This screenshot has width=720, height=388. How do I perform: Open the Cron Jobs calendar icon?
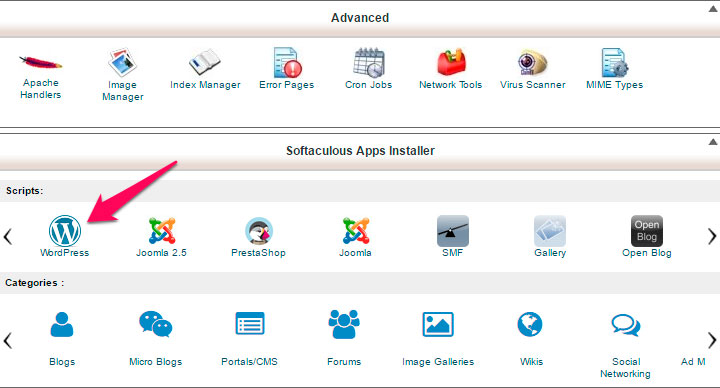coord(369,62)
